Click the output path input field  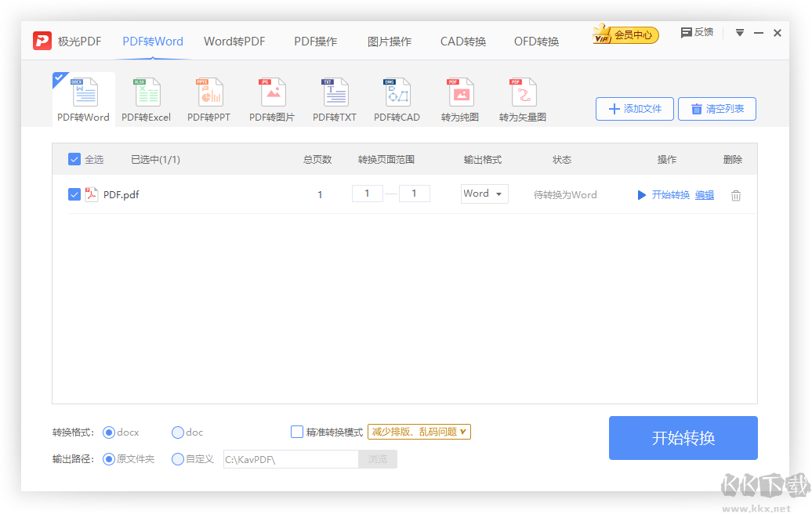point(290,459)
